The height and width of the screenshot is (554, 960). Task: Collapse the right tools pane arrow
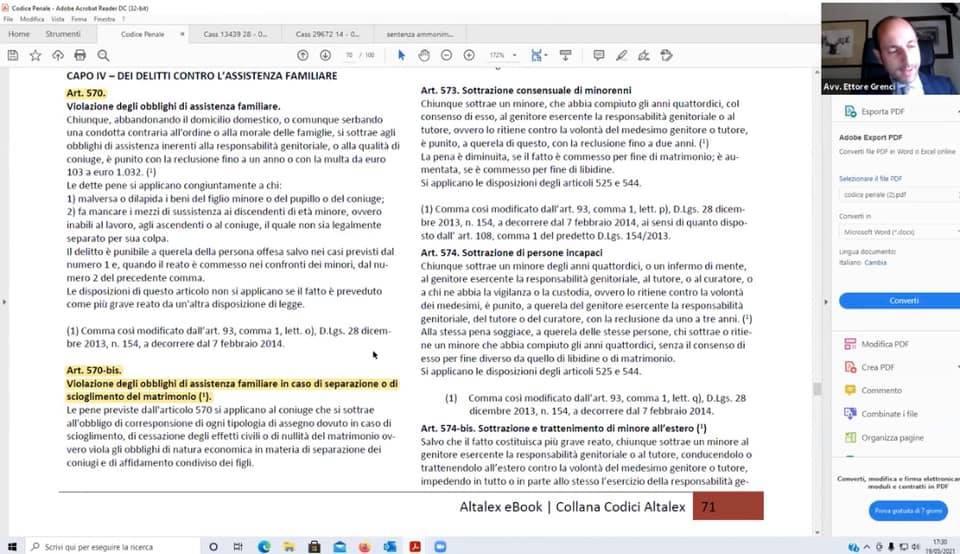[x=825, y=302]
